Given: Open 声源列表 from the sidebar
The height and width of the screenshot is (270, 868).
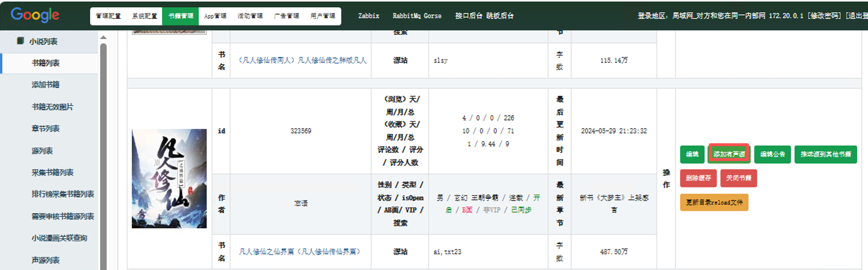Looking at the screenshot, I should pos(45,260).
